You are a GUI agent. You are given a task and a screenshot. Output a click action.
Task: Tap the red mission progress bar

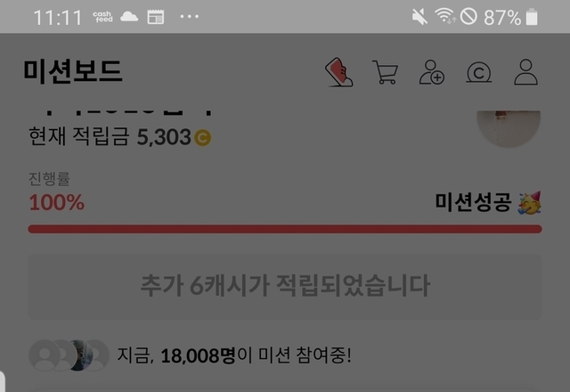tap(285, 229)
